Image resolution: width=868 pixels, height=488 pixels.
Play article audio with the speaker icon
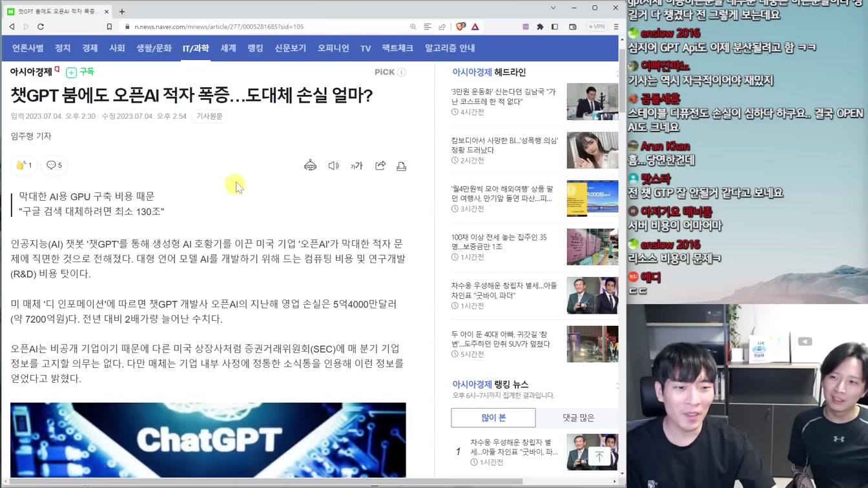click(x=333, y=166)
